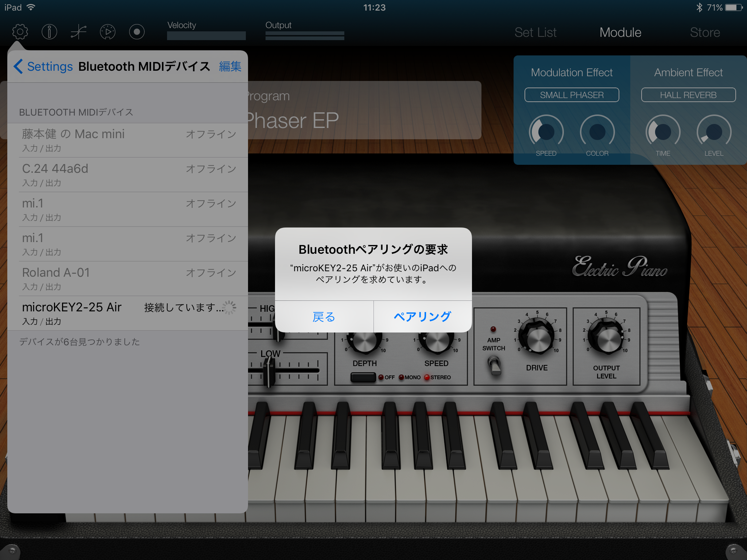The height and width of the screenshot is (560, 747).
Task: Tap the info circle icon
Action: tap(49, 32)
